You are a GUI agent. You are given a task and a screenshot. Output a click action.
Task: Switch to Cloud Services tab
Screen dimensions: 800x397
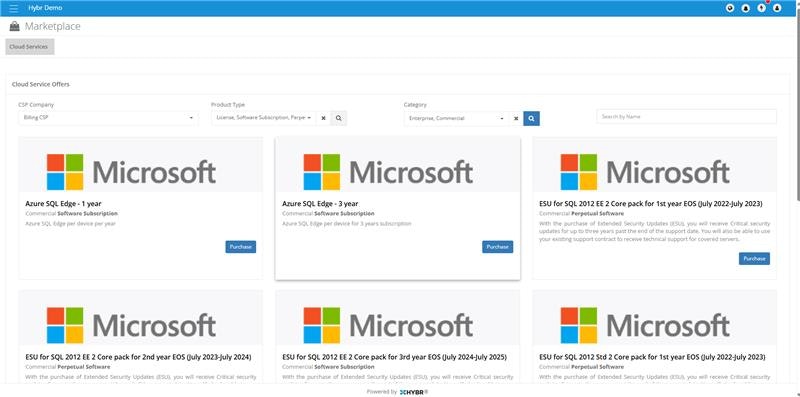(x=30, y=46)
